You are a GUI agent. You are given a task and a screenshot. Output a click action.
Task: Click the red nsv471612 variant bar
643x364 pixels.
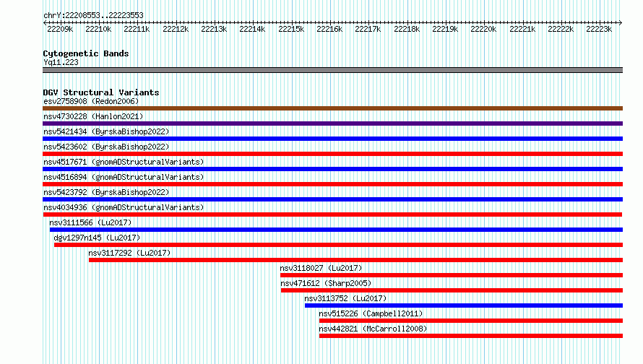(x=452, y=290)
